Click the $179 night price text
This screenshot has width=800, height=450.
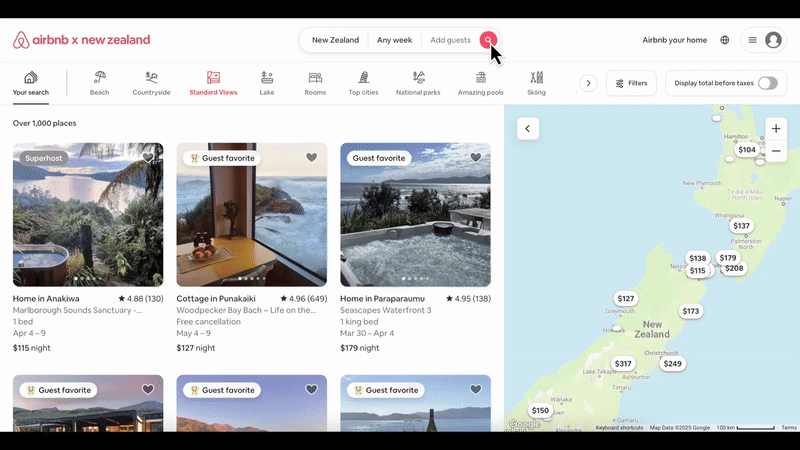(360, 348)
